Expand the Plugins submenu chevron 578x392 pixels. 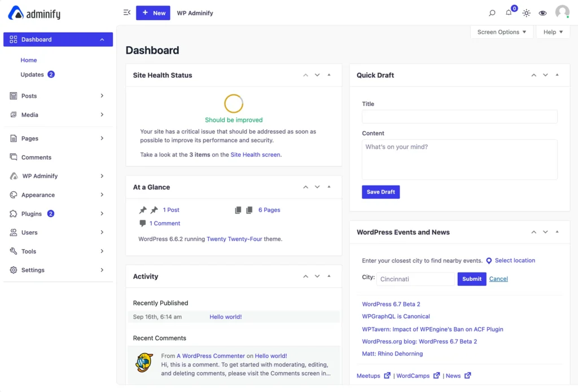coord(102,214)
